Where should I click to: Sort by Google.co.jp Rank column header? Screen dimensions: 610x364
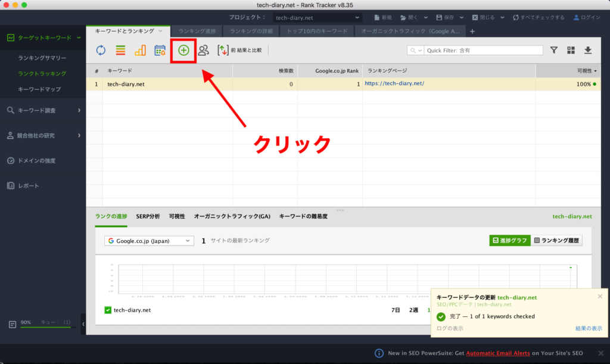click(330, 71)
